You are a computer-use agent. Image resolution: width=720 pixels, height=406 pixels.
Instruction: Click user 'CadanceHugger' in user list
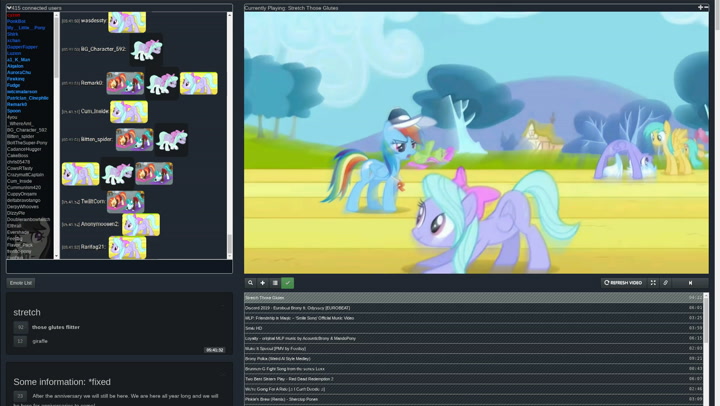pyautogui.click(x=24, y=149)
